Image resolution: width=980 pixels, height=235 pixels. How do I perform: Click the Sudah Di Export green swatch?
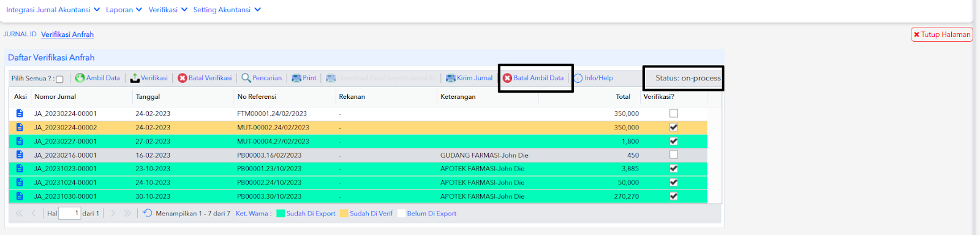coord(281,214)
